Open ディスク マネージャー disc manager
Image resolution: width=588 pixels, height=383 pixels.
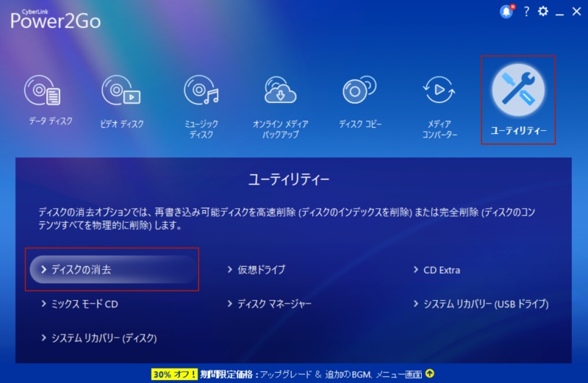(x=269, y=304)
